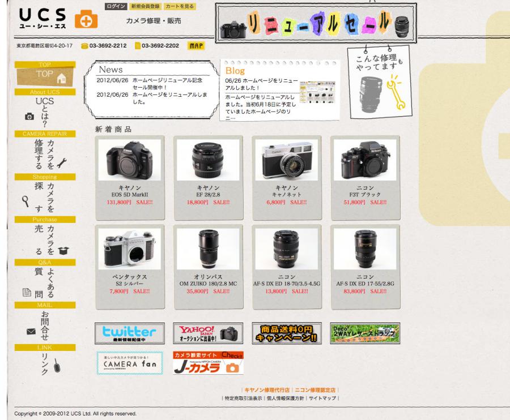Click the 7,800円 SALE price text

click(129, 291)
